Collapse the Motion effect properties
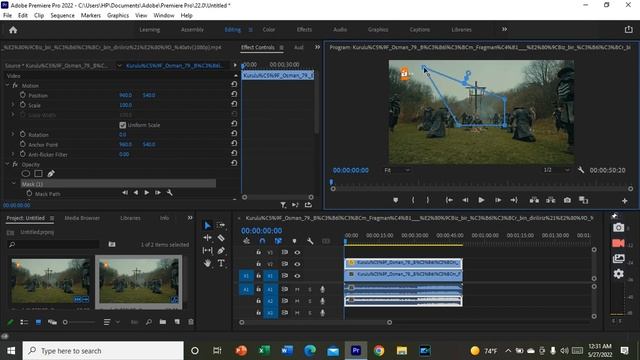 (x=7, y=85)
